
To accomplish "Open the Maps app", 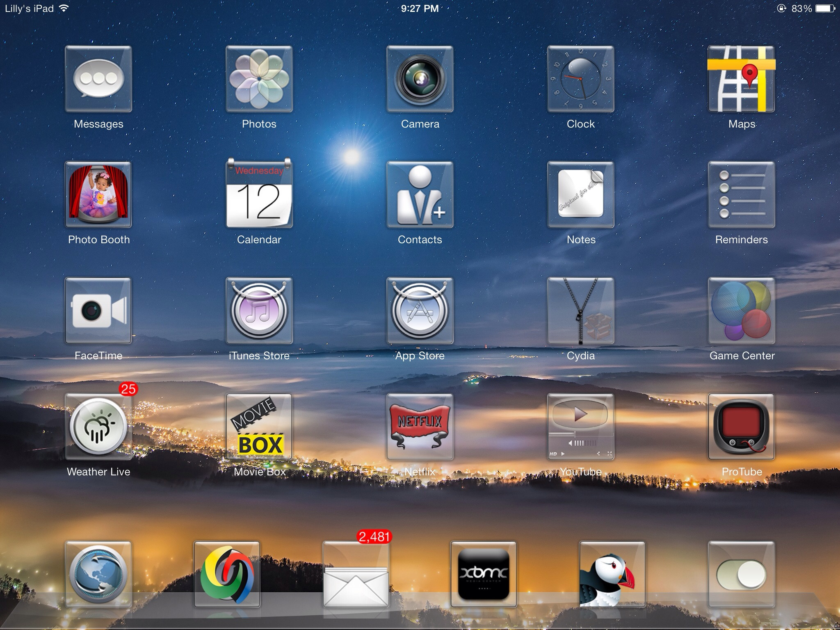I will click(742, 79).
